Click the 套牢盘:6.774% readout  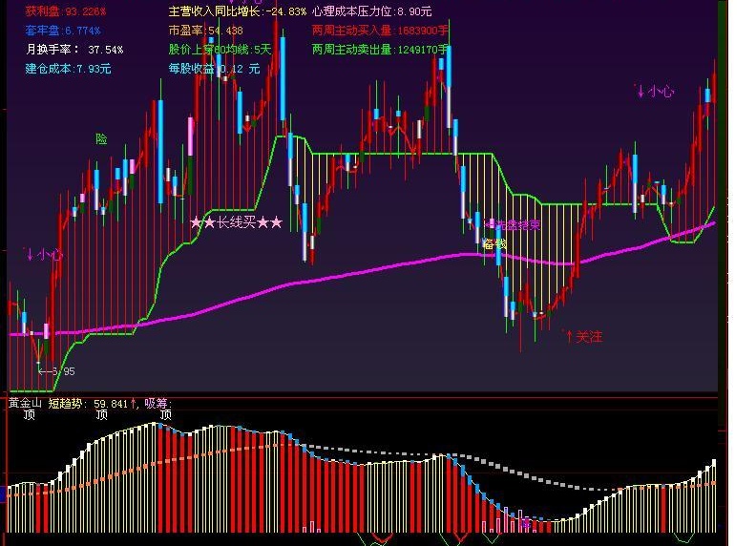tap(63, 31)
